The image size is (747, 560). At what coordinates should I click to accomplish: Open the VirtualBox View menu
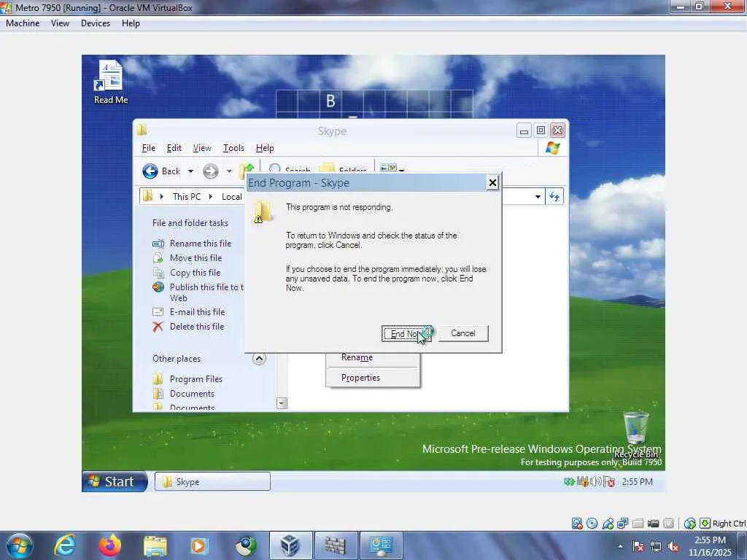(60, 23)
